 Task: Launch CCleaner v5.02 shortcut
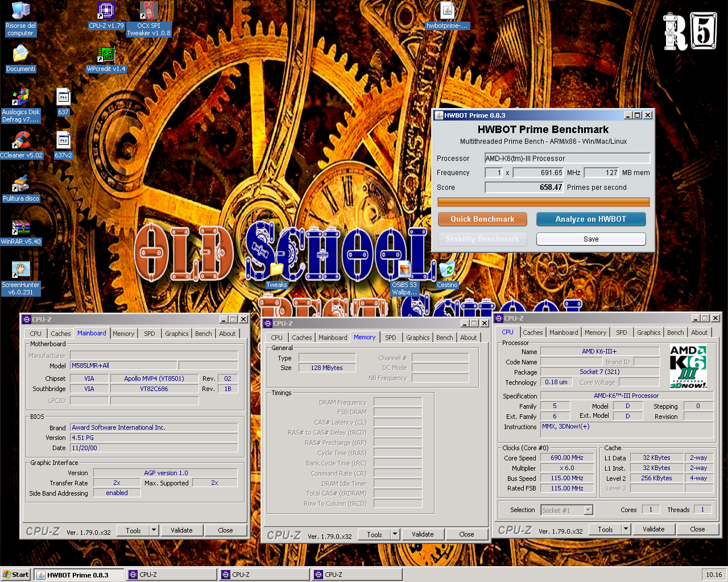tap(21, 145)
